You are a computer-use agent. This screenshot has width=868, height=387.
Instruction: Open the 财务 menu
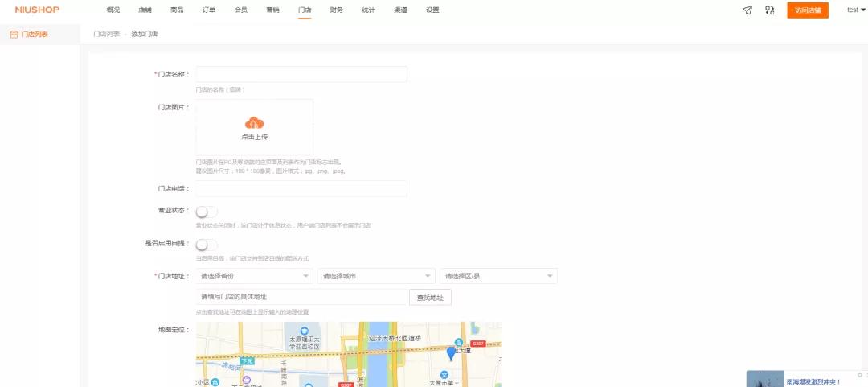pos(336,10)
